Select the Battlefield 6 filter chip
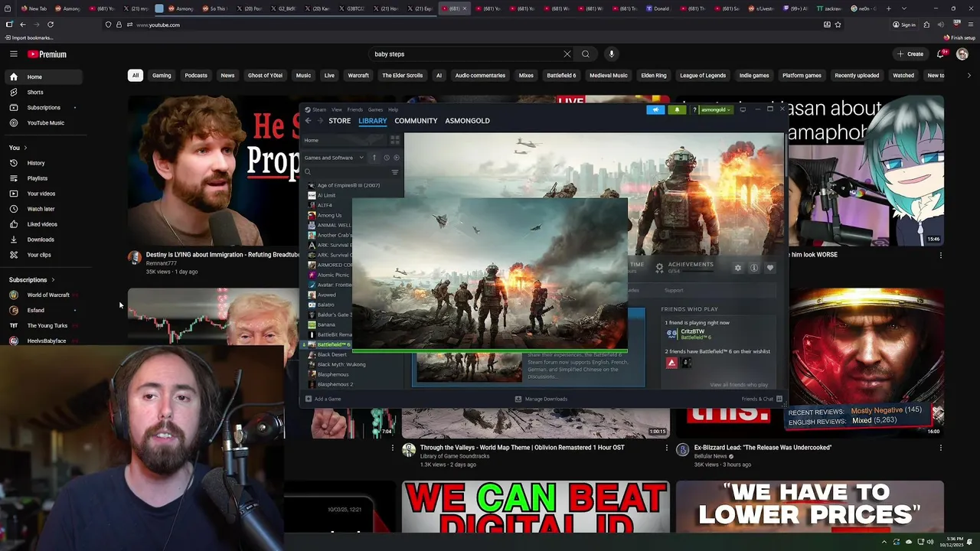The height and width of the screenshot is (551, 980). (561, 76)
